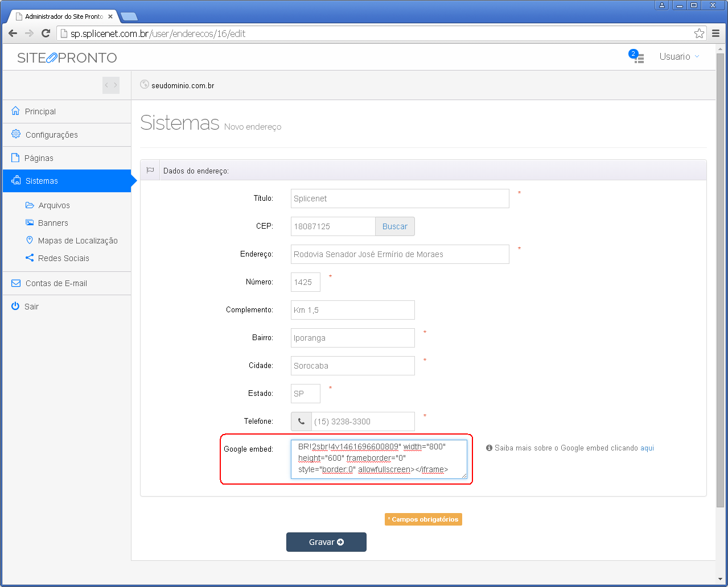Viewport: 728px width, 587px height.
Task: Open Páginas section in sidebar
Action: point(39,158)
